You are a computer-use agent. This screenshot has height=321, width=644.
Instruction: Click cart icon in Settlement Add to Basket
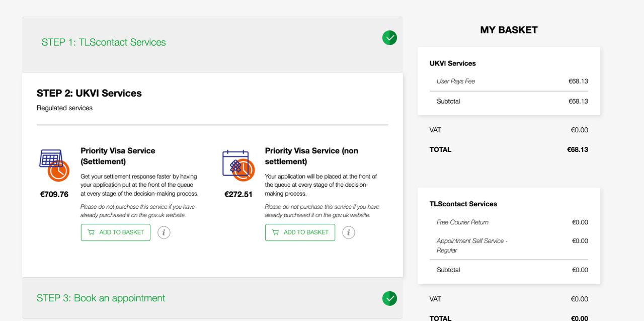click(91, 232)
